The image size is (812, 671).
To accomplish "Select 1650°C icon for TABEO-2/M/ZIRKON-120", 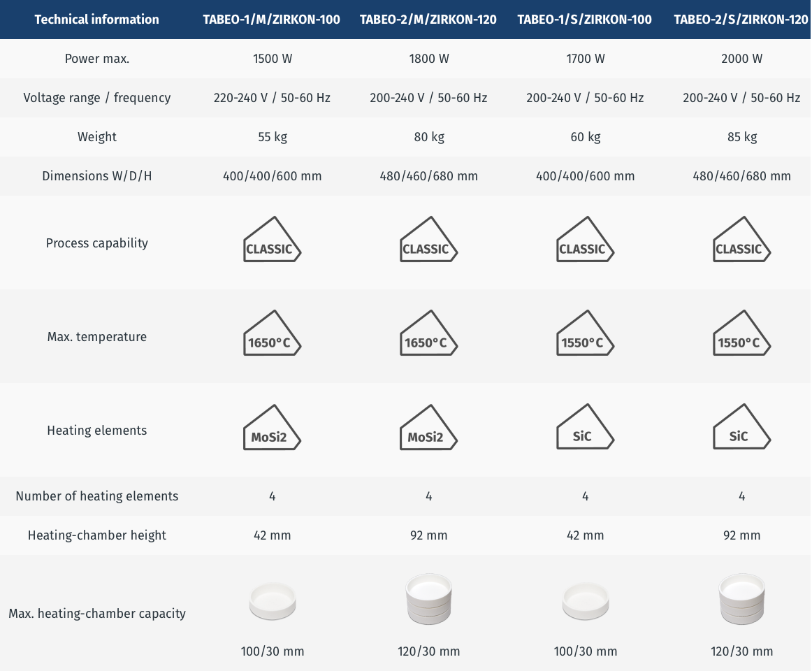I will click(x=428, y=335).
